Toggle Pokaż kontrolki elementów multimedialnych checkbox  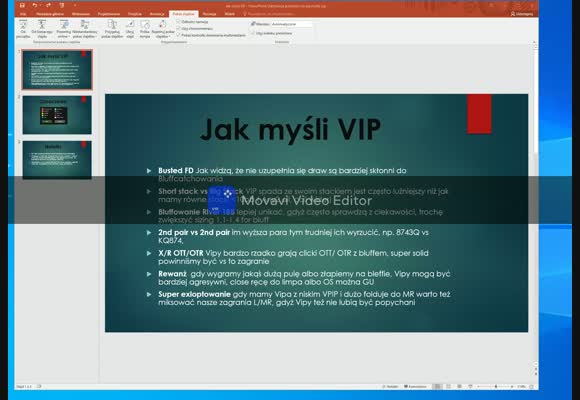(178, 35)
